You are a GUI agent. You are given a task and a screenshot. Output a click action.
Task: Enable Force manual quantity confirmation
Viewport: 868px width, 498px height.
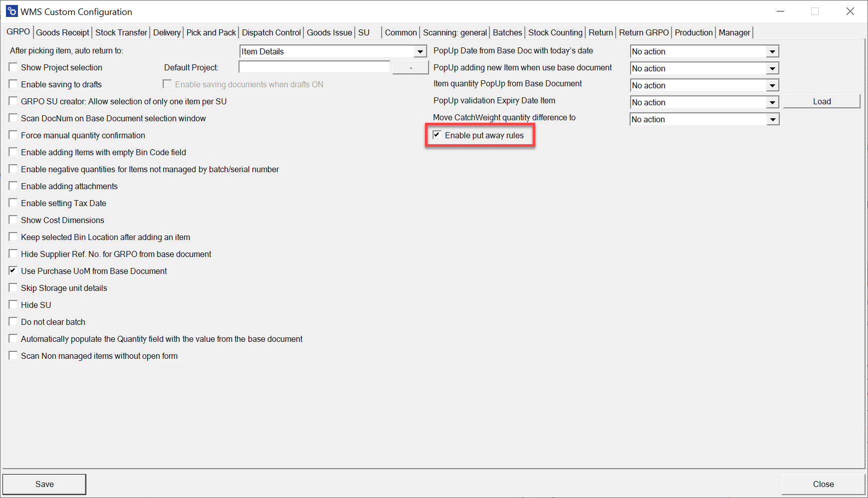[13, 135]
